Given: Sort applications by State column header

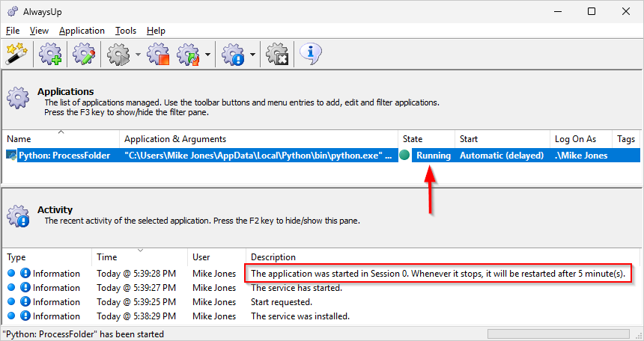Looking at the screenshot, I should 426,139.
